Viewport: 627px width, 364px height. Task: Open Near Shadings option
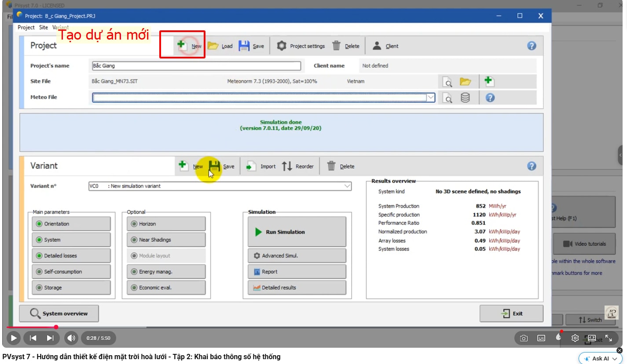coord(166,240)
